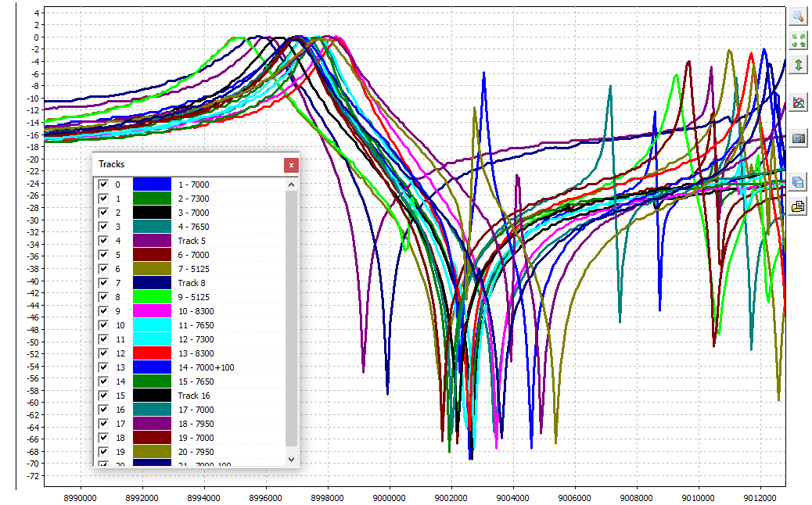Click the bright green swatch for 9 - 5125
812x505 pixels.
[x=152, y=297]
